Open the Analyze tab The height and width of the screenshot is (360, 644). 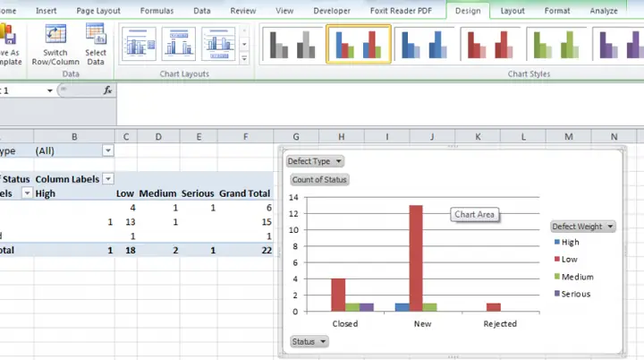[604, 11]
